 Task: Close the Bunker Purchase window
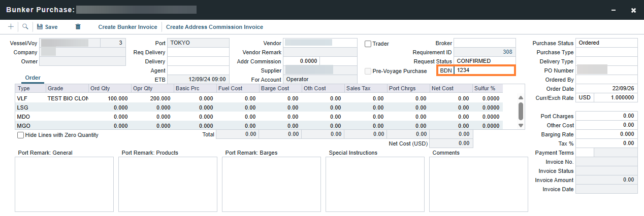coord(633,10)
